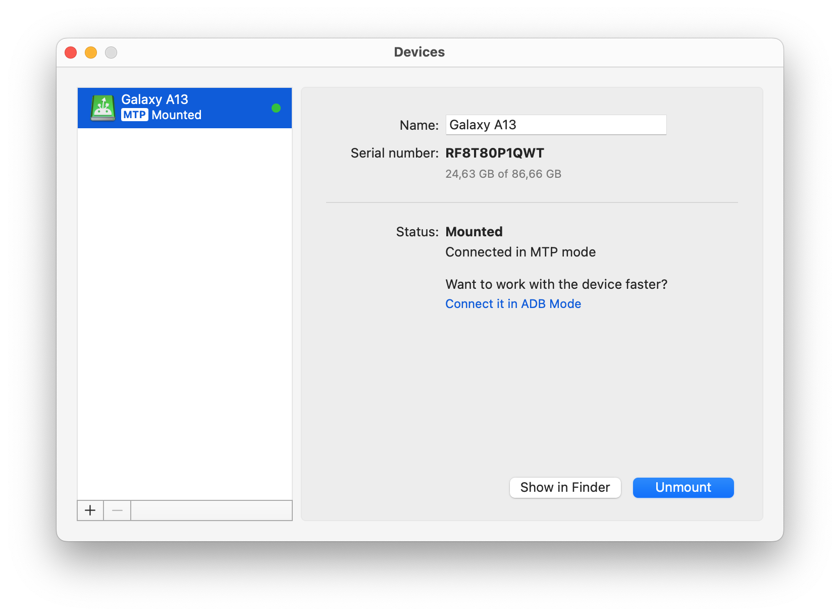Click the yellow minimize traffic light
This screenshot has height=616, width=840.
[x=90, y=52]
